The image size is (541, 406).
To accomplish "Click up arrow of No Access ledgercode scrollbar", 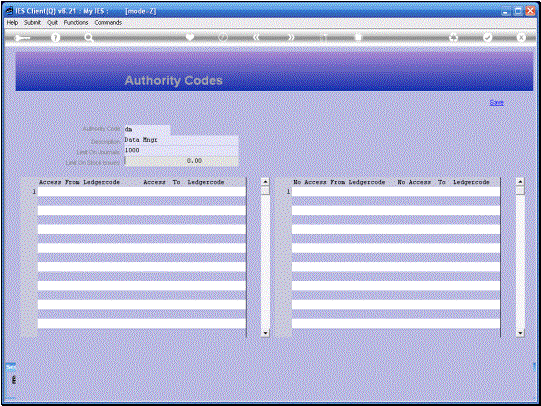I will [x=520, y=181].
